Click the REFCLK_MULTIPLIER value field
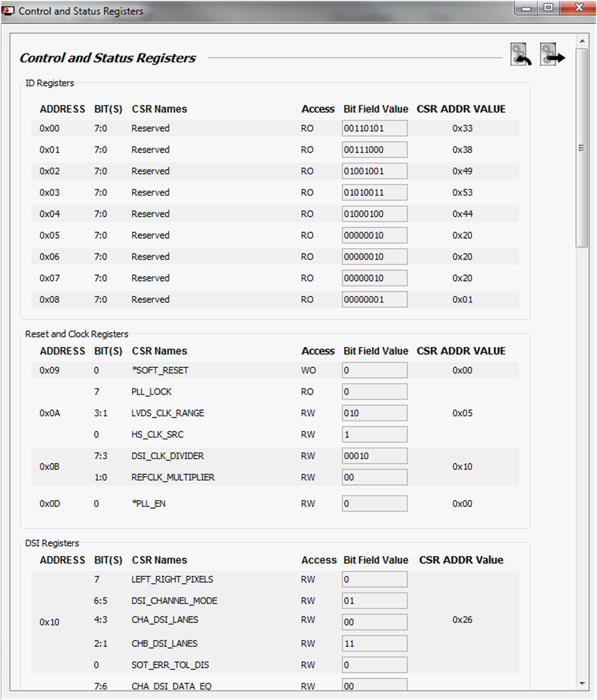The height and width of the screenshot is (700, 597). click(374, 478)
